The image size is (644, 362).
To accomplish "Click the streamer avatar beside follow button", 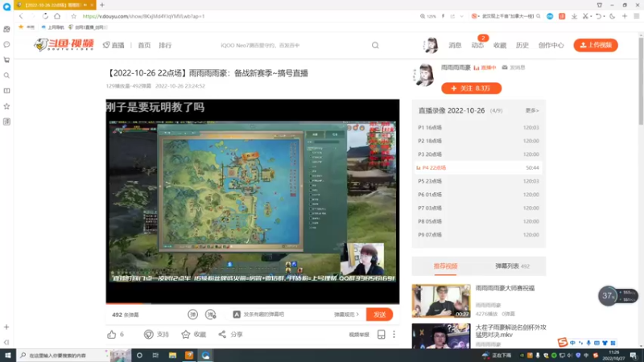I will click(424, 75).
